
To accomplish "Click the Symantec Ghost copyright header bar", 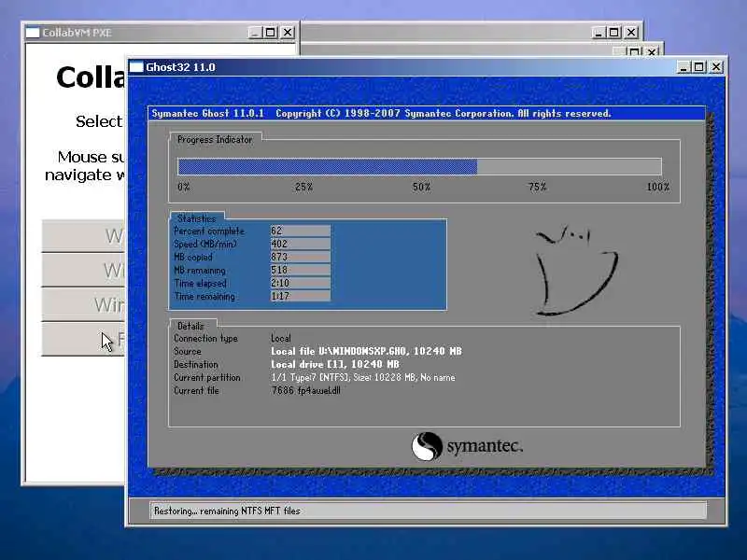I will coord(427,113).
